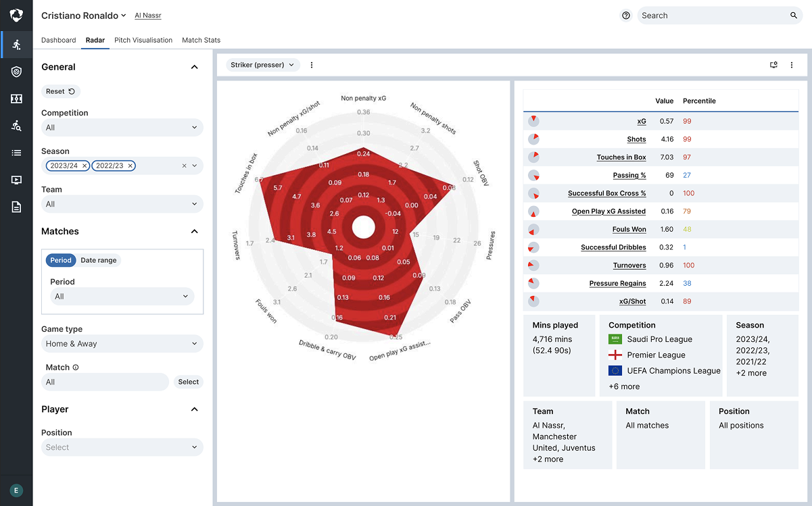Viewport: 812px width, 506px height.
Task: Expand the Season dropdown chevron
Action: (195, 166)
